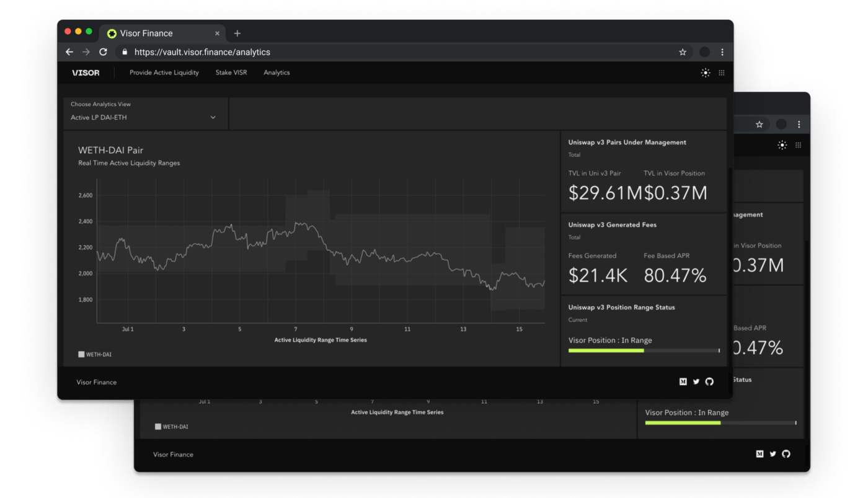Click Visor Position range bar in front window
Viewport: 868px width, 498px height.
[644, 350]
